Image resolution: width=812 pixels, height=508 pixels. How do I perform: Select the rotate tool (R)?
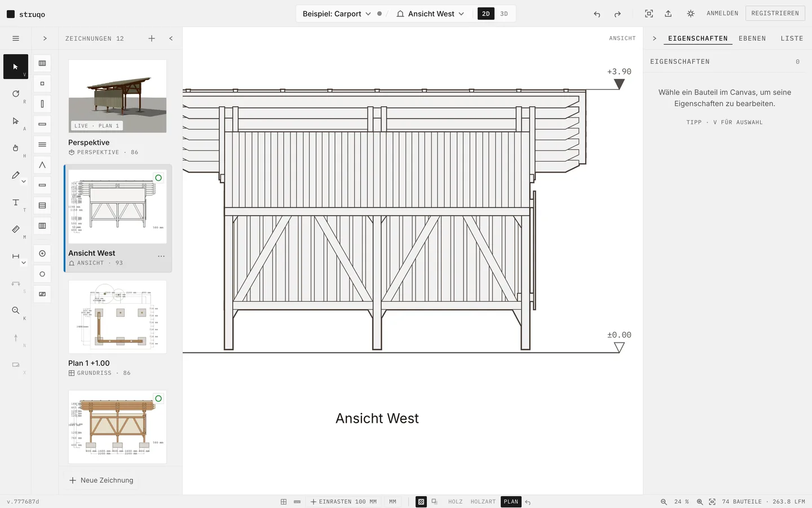click(16, 94)
